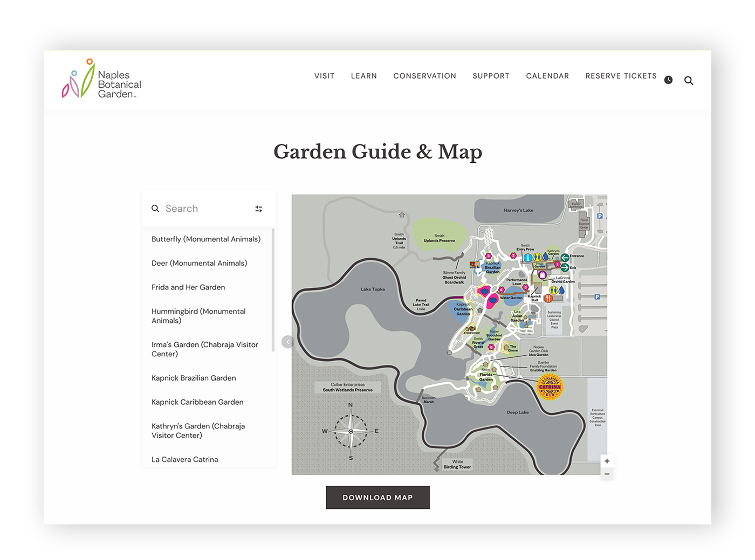Screen dimensions: 755x560
Task: Collapse the garden list with the left chevron
Action: [x=287, y=341]
